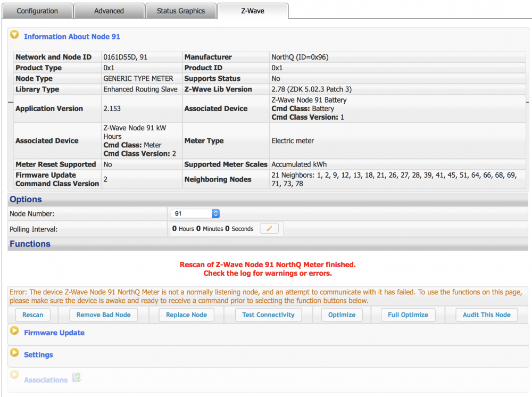Expand the Firmware Update section title
This screenshot has height=397, width=532.
coord(54,333)
